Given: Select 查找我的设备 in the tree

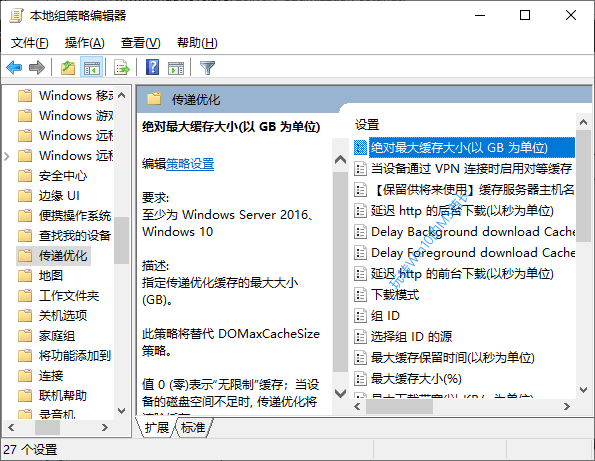Looking at the screenshot, I should tap(75, 236).
